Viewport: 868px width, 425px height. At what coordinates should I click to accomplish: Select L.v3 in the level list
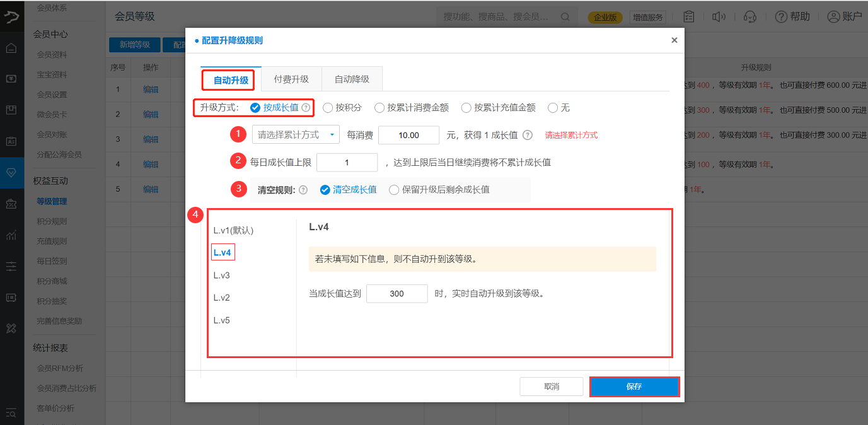pos(222,275)
